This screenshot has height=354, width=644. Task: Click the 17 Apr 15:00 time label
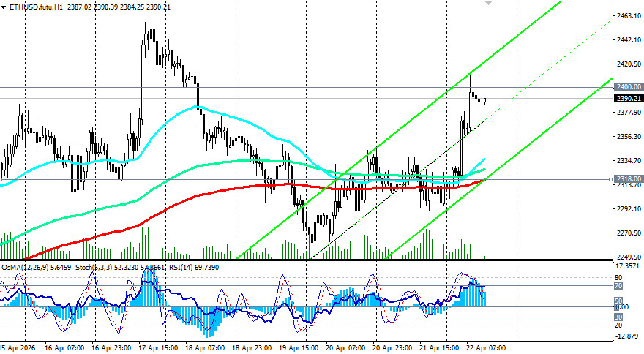158,348
